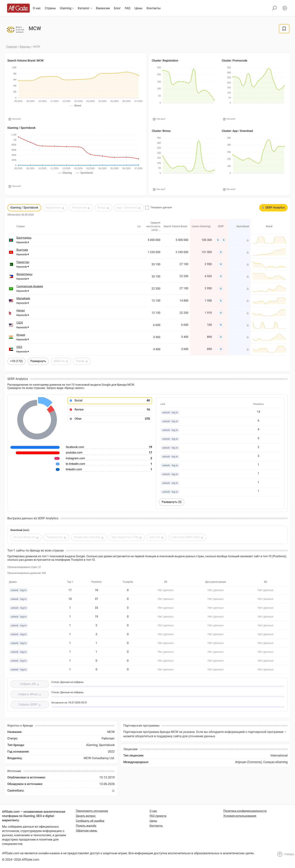This screenshot has width=295, height=868.
Task: Toggle iGaming legend series in chart
Action: (65, 173)
